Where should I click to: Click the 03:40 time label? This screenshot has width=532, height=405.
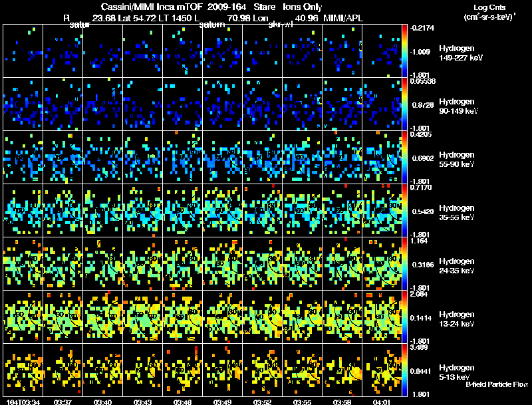pyautogui.click(x=103, y=402)
